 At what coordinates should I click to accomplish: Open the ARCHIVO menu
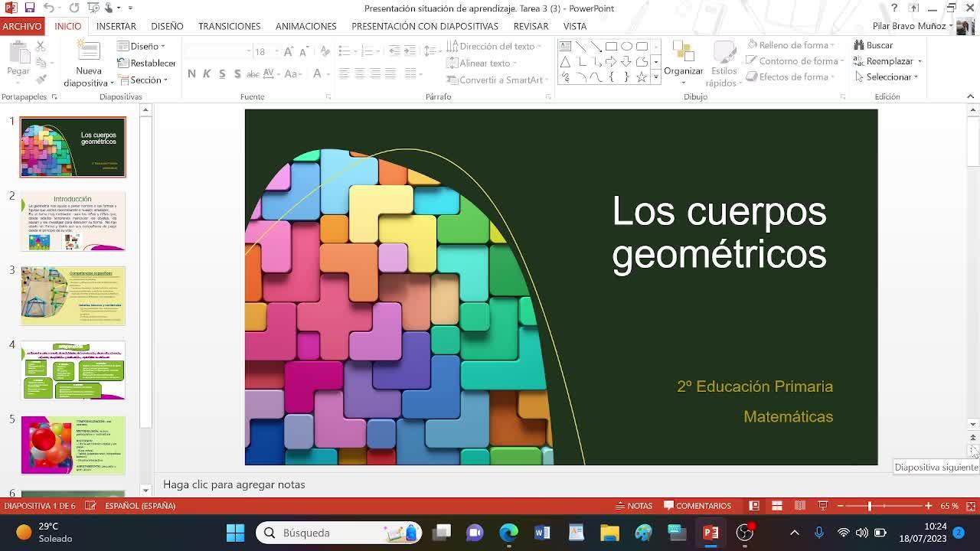[21, 26]
